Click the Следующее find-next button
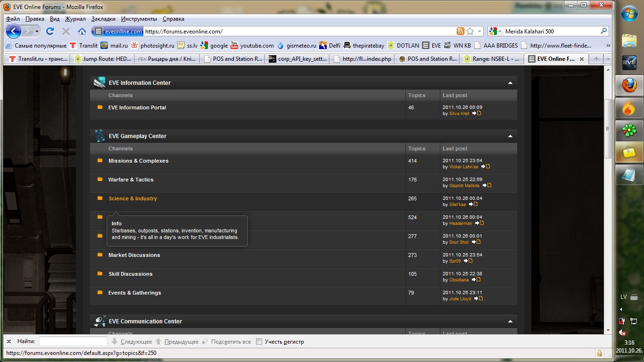This screenshot has height=362, width=644. [x=132, y=342]
